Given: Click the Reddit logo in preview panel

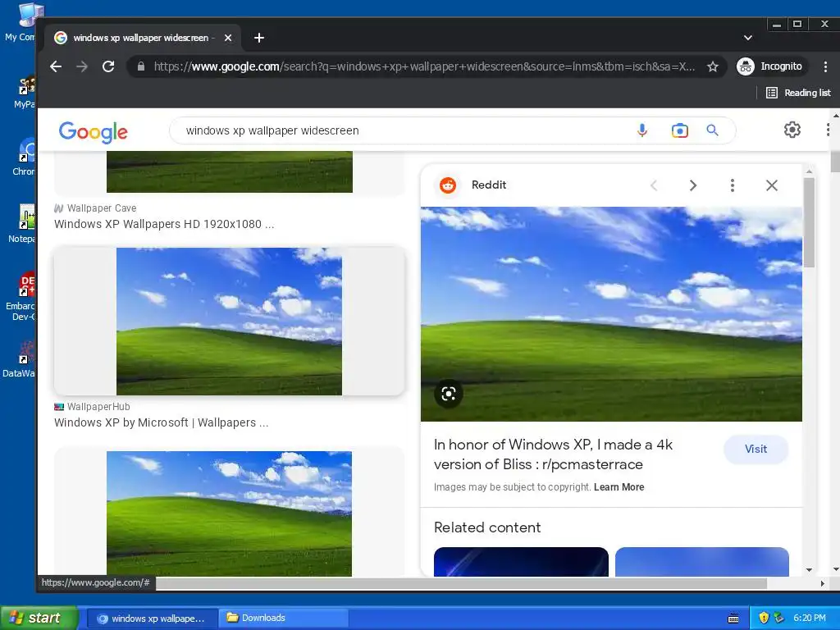Looking at the screenshot, I should (x=448, y=185).
